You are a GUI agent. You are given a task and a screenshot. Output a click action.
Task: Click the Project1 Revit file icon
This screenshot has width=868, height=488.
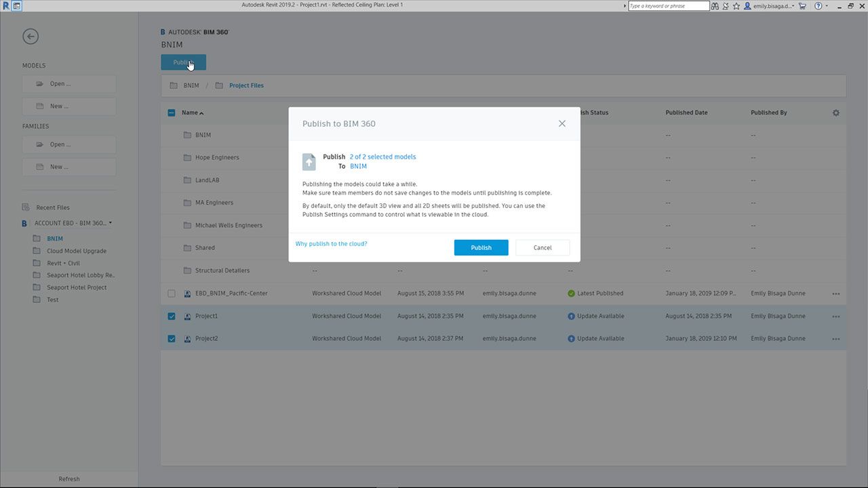188,316
